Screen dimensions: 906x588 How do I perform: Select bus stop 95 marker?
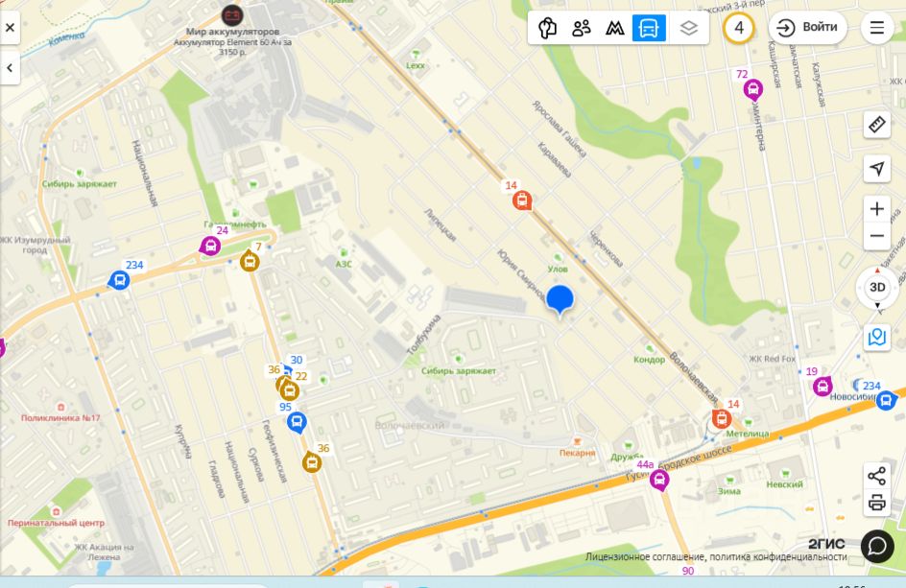297,422
